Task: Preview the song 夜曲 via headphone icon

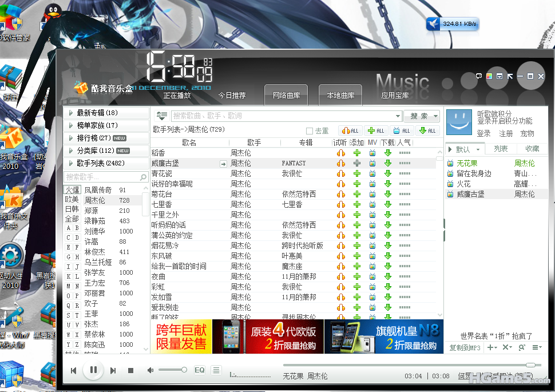Action: point(341,276)
